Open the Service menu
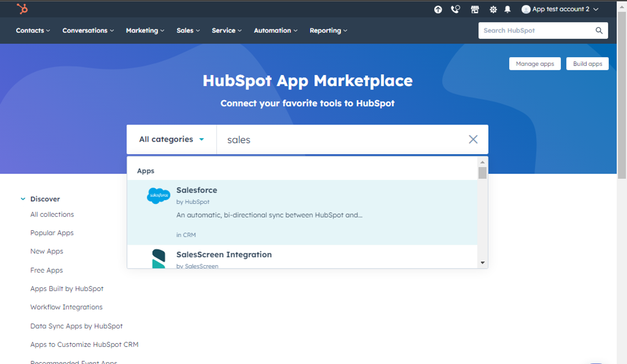Image resolution: width=627 pixels, height=364 pixels. (227, 30)
